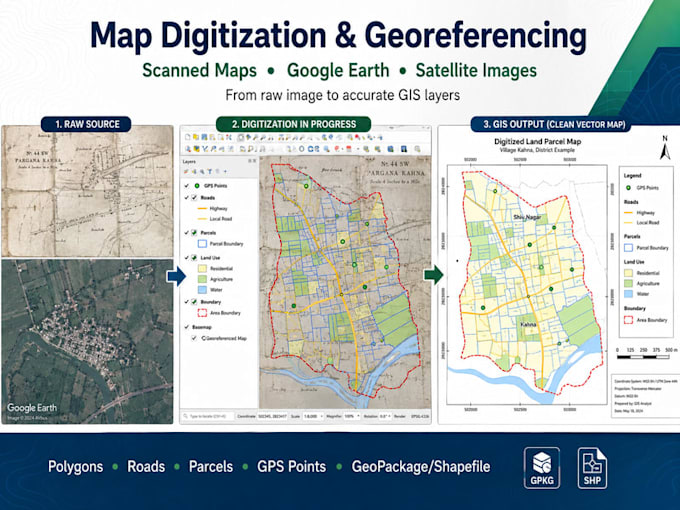Open the Scale dropdown in the status bar
This screenshot has height=510, width=680.
313,416
